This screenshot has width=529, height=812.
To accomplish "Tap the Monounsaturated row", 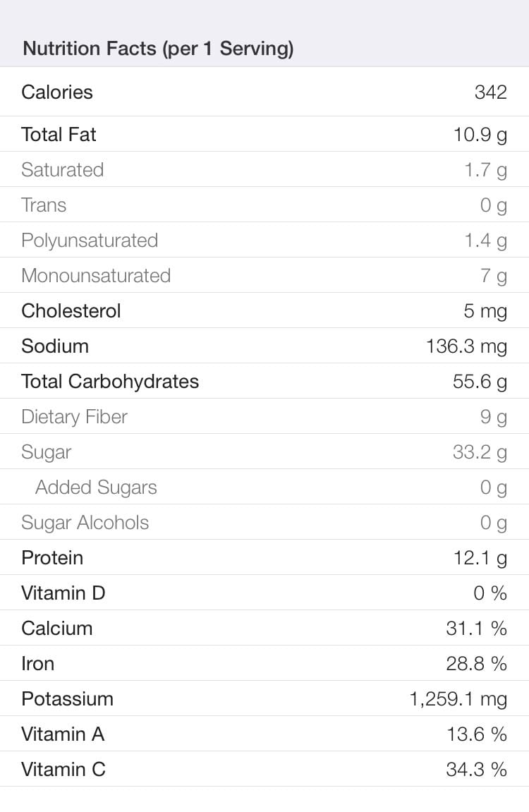I will point(264,275).
